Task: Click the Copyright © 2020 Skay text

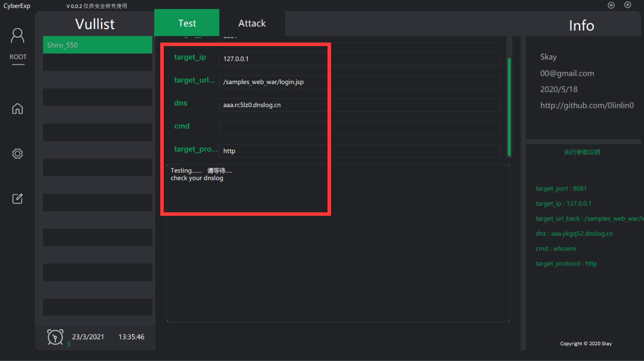Action: (x=586, y=343)
